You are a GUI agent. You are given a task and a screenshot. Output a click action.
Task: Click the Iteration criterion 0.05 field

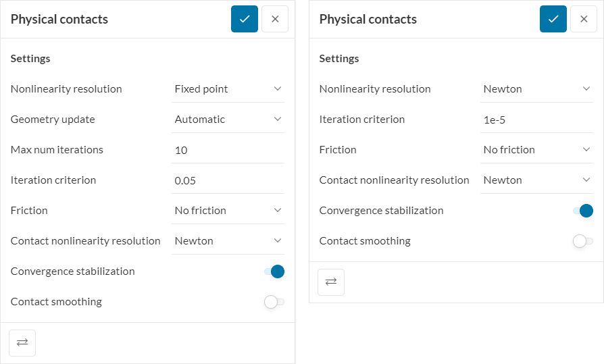228,180
